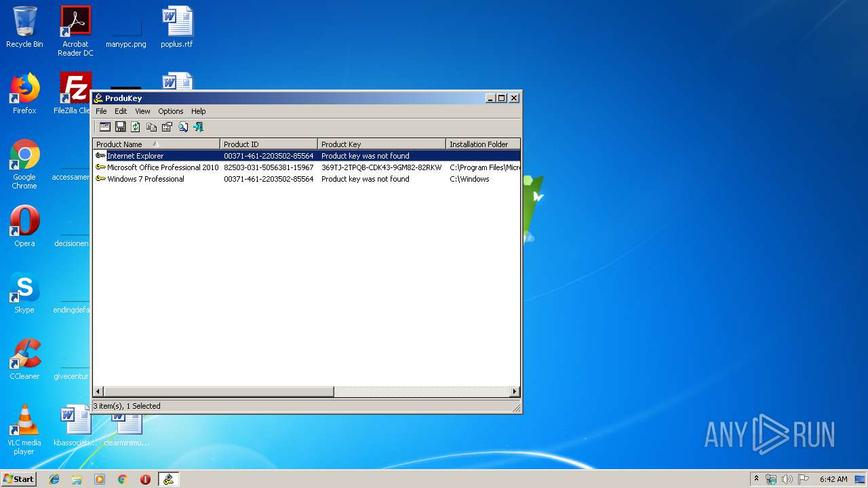Select the Microsoft Office Professional 2010 row
868x488 pixels.
coord(307,167)
